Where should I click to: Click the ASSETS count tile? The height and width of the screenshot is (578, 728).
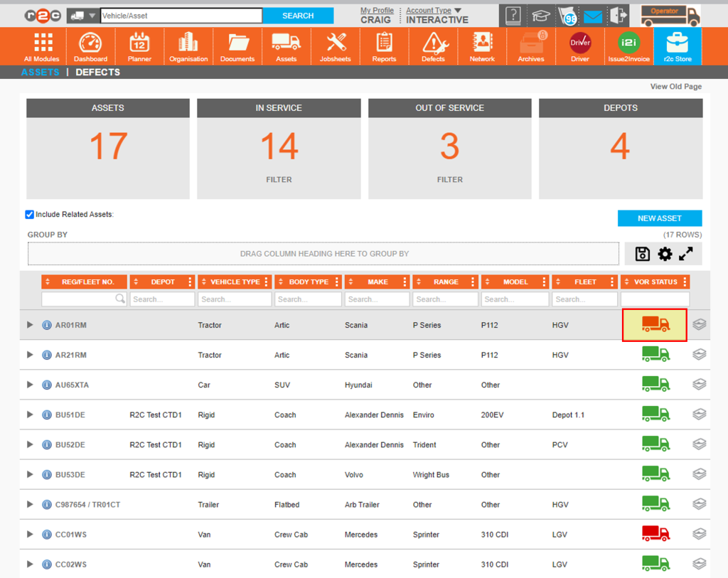pos(108,149)
